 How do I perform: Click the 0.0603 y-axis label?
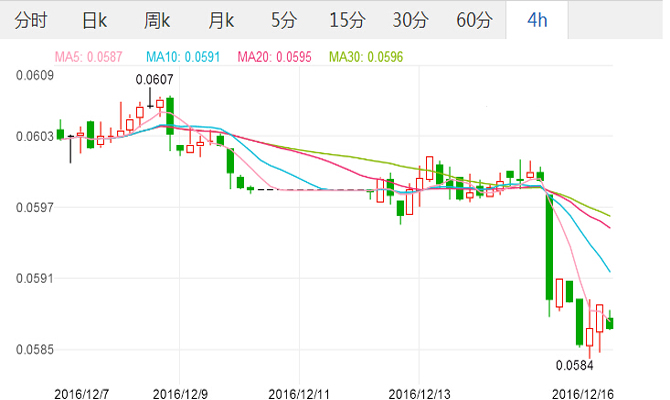35,136
